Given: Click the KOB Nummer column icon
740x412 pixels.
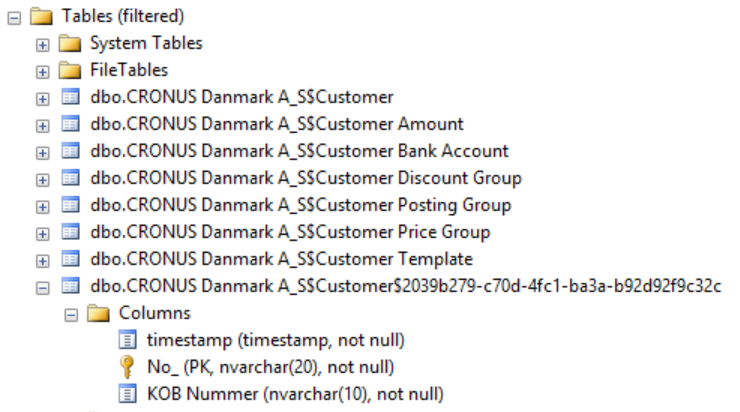Looking at the screenshot, I should point(127,394).
